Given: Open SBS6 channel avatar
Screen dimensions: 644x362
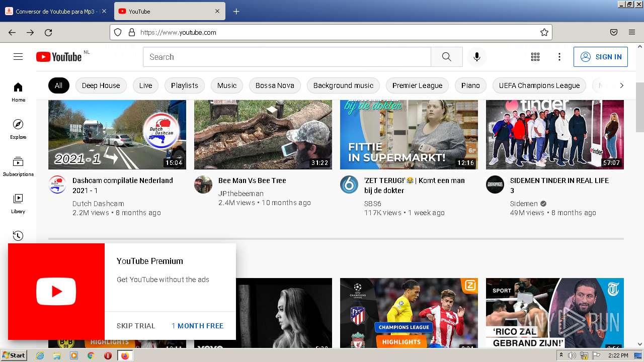Looking at the screenshot, I should click(349, 185).
